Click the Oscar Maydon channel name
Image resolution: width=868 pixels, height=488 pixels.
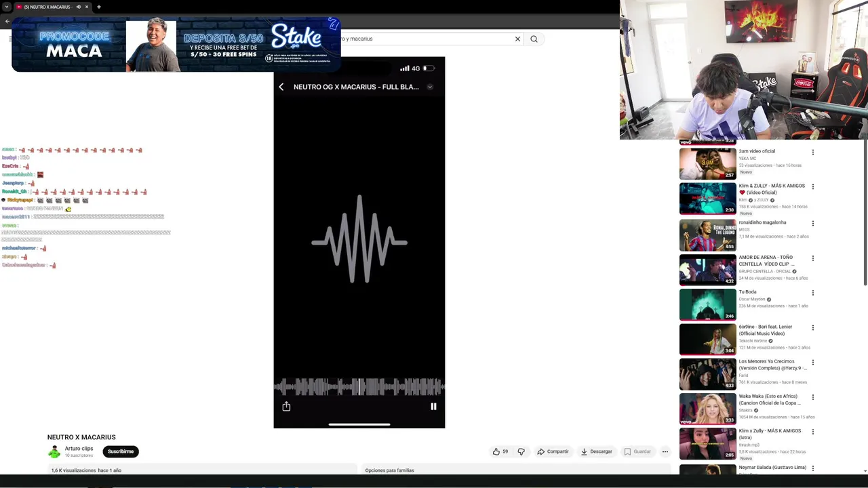[752, 299]
